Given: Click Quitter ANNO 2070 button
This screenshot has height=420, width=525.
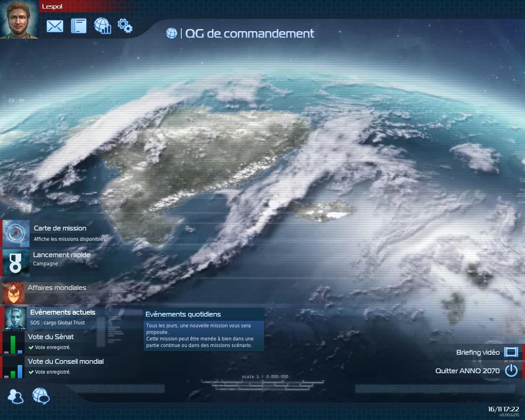Looking at the screenshot, I should (467, 371).
